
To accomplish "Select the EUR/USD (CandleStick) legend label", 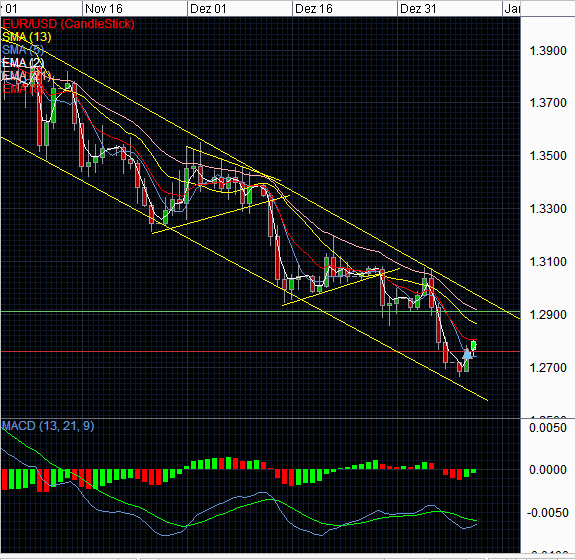I will coord(68,24).
